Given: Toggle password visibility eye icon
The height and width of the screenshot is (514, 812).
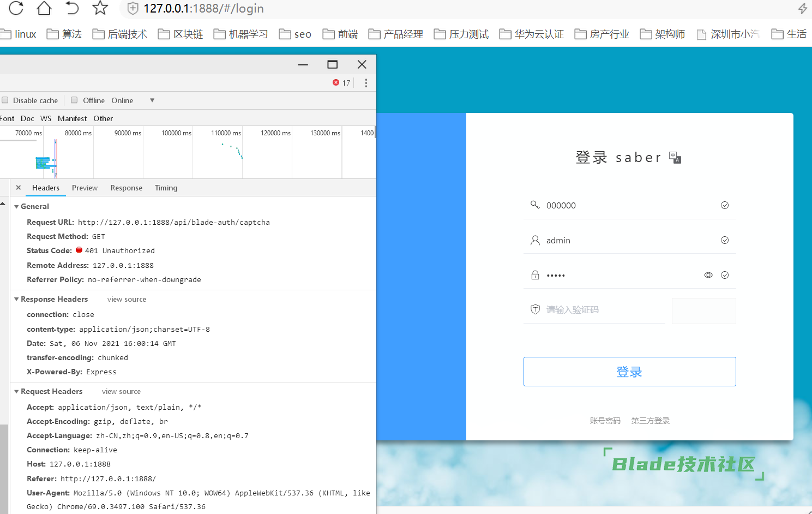Looking at the screenshot, I should click(x=708, y=275).
